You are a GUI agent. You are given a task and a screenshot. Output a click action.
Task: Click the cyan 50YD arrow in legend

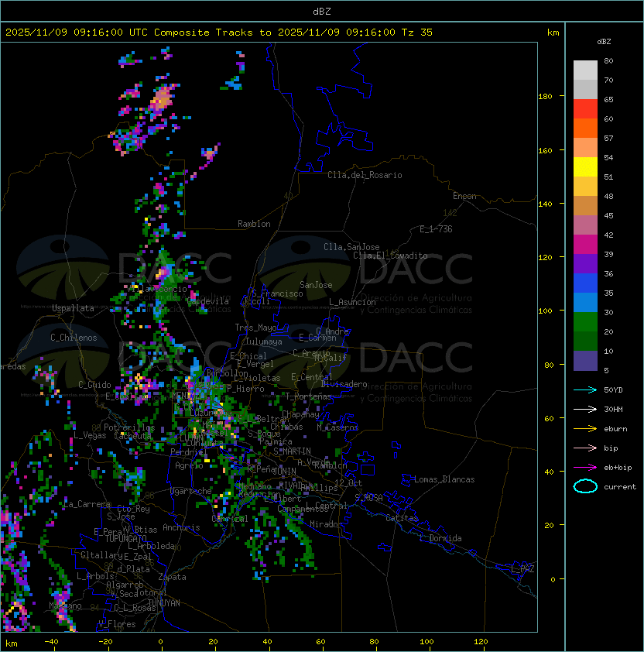pyautogui.click(x=585, y=389)
